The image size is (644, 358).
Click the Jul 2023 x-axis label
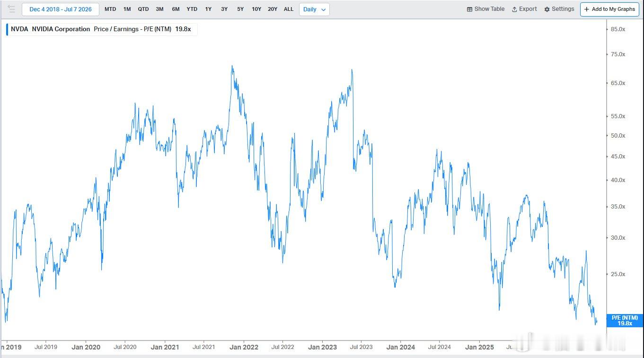coord(361,347)
